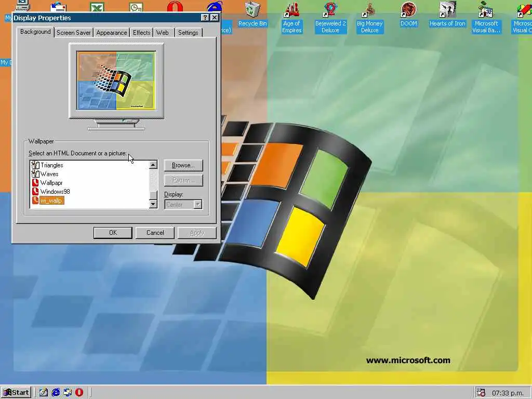Click the Apply button
The width and height of the screenshot is (532, 399).
pos(197,233)
